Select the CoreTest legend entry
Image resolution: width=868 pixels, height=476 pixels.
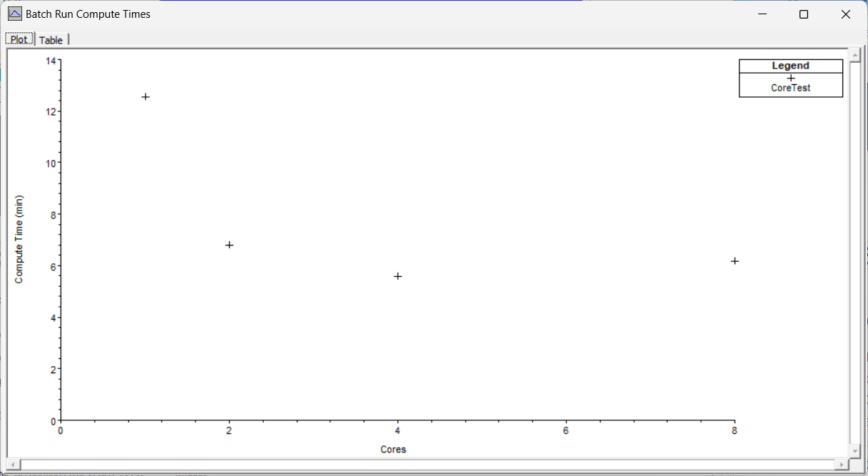[x=790, y=88]
